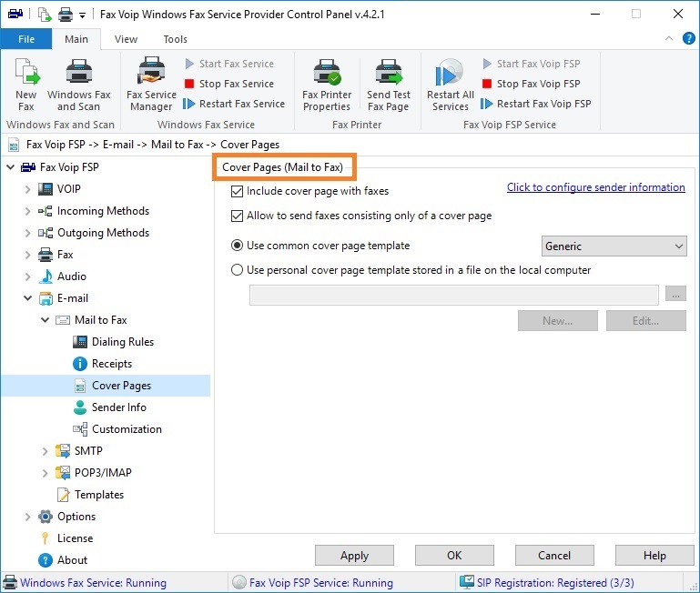Open New Fax from the ribbon
This screenshot has width=700, height=593.
tap(26, 85)
